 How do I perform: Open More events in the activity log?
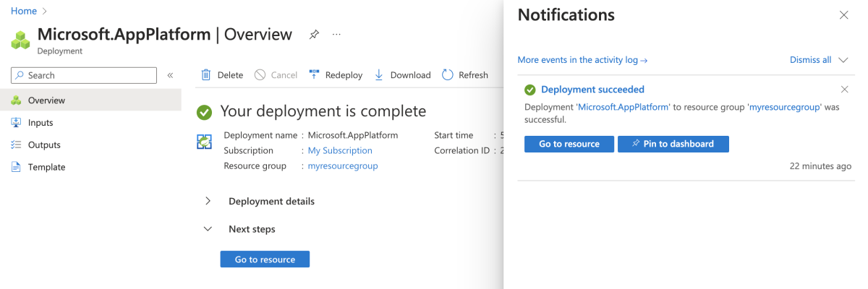click(582, 60)
